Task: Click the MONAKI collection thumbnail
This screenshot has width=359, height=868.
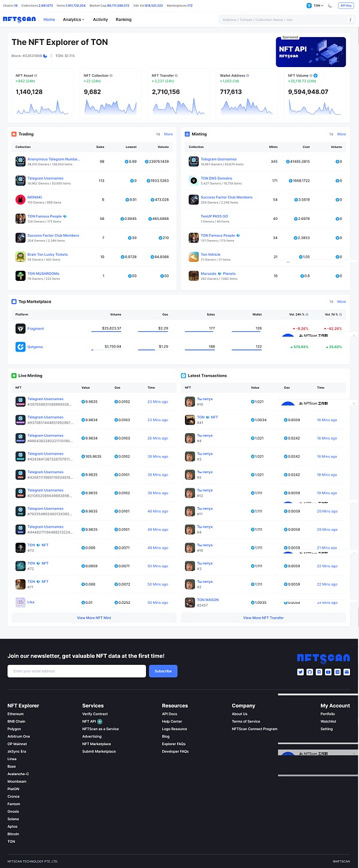Action: 20,199
